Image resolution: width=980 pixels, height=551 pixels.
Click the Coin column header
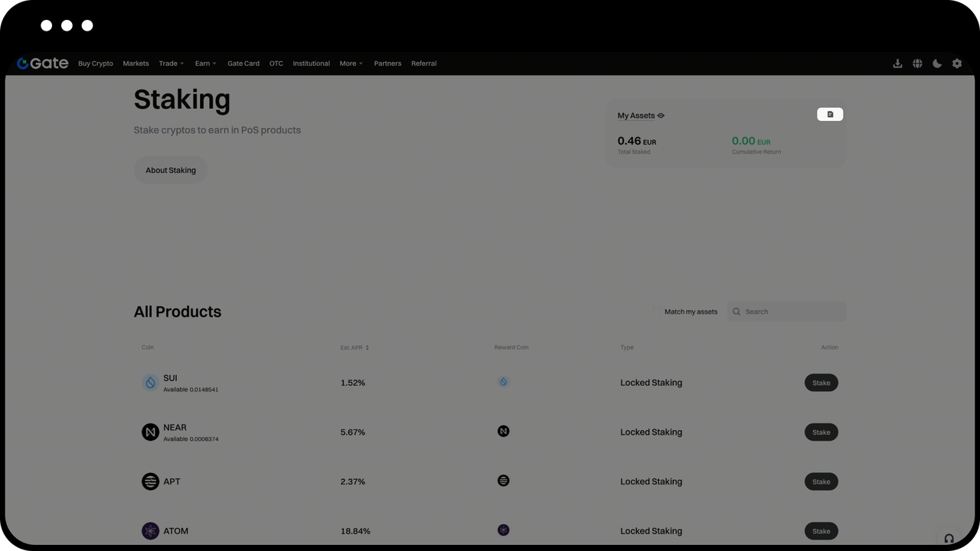148,347
